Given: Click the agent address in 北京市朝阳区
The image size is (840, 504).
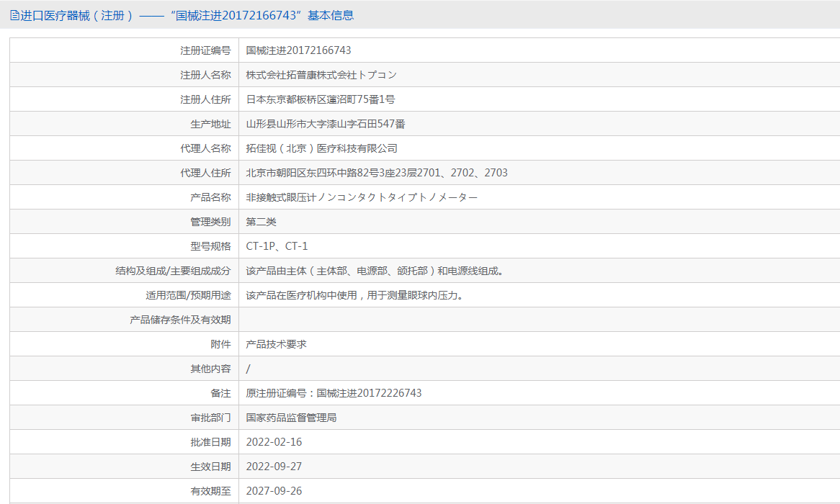Looking at the screenshot, I should pyautogui.click(x=377, y=173).
